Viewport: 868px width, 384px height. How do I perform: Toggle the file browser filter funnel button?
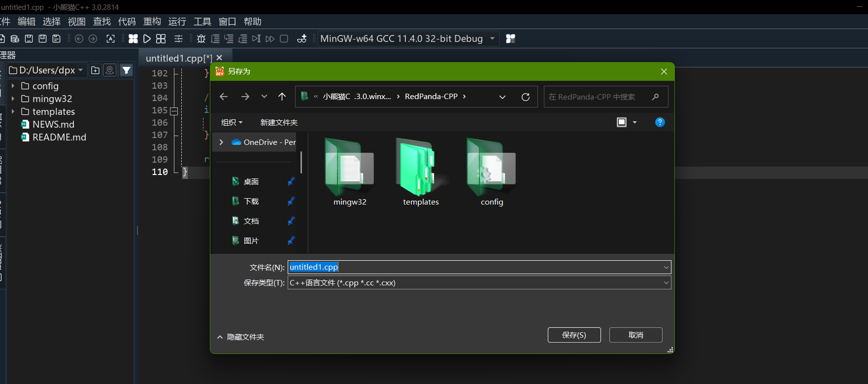127,70
